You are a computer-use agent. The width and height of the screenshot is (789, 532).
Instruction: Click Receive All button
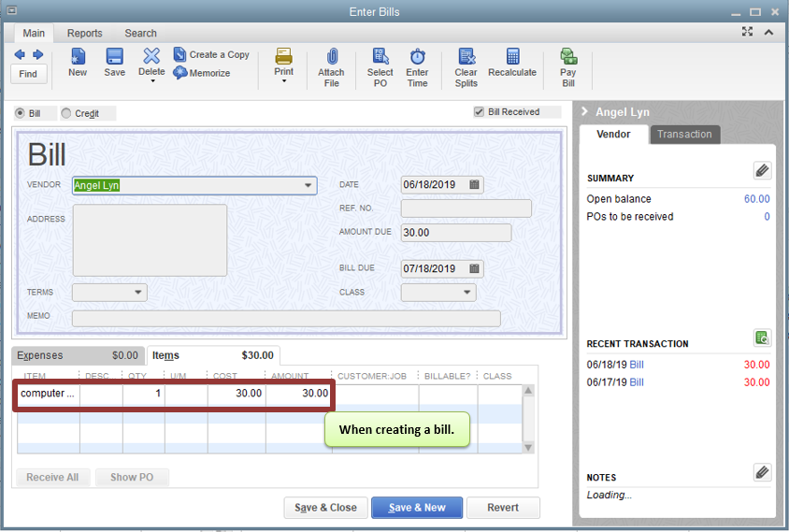(52, 477)
